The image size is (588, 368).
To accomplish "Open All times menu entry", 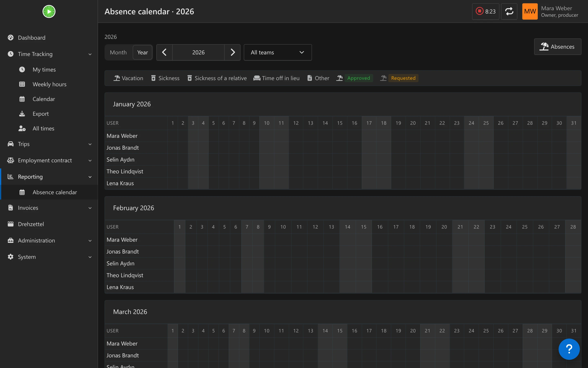I will coord(49,128).
